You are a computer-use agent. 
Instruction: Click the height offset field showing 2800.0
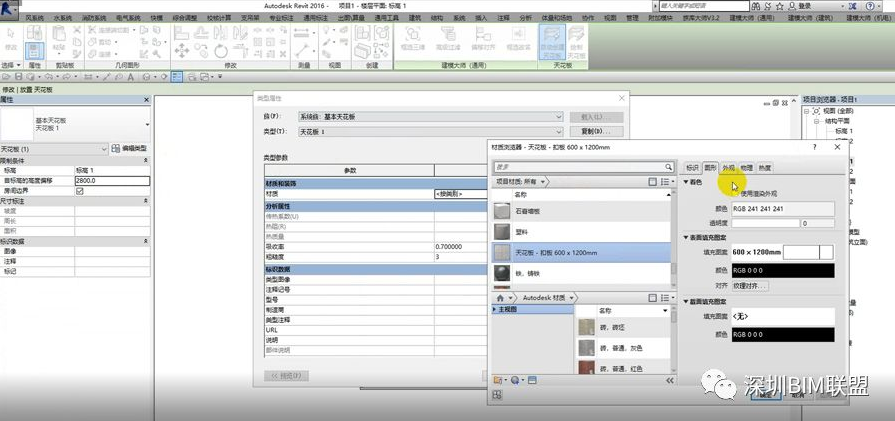[112, 180]
